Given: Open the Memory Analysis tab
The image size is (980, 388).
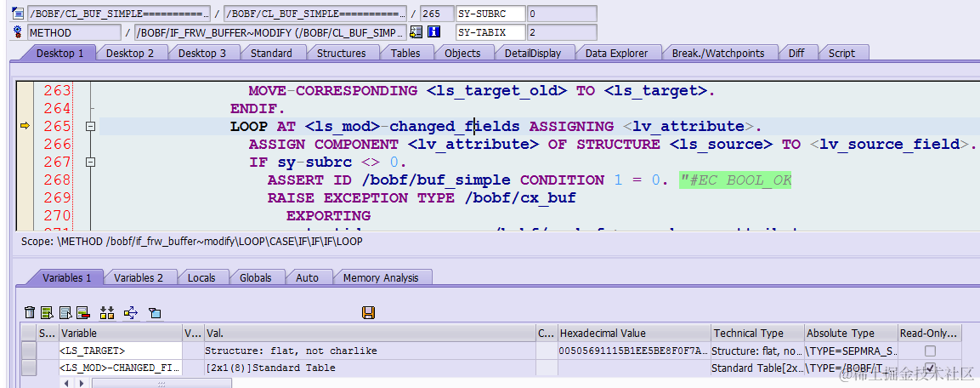Looking at the screenshot, I should [x=380, y=277].
